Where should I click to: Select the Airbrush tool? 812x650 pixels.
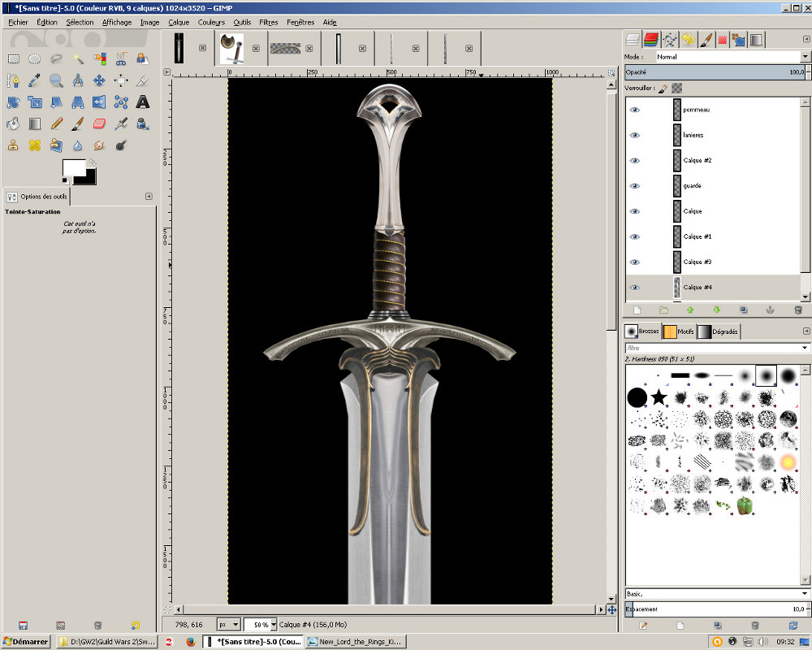pyautogui.click(x=121, y=123)
